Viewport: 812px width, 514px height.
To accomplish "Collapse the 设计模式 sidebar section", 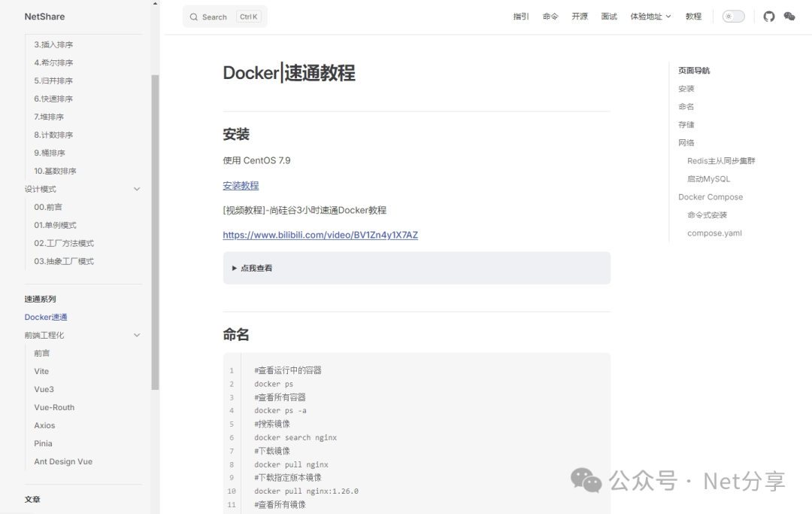I will 137,189.
